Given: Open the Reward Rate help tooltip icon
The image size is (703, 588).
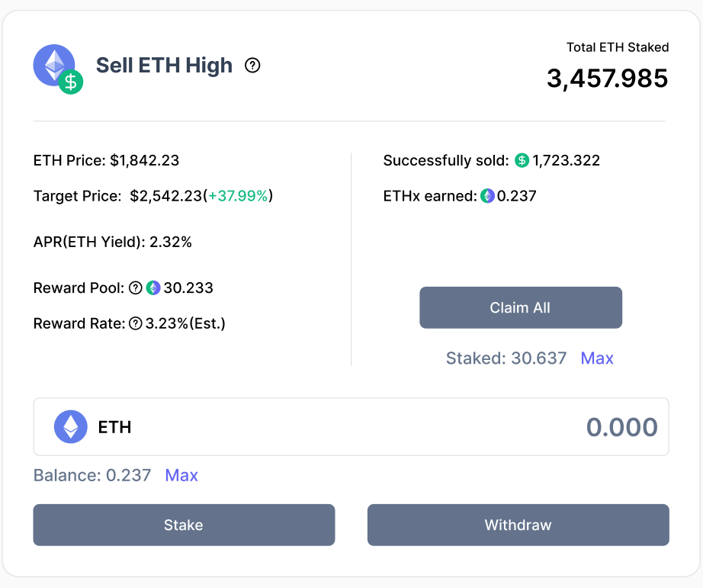Looking at the screenshot, I should pos(136,323).
